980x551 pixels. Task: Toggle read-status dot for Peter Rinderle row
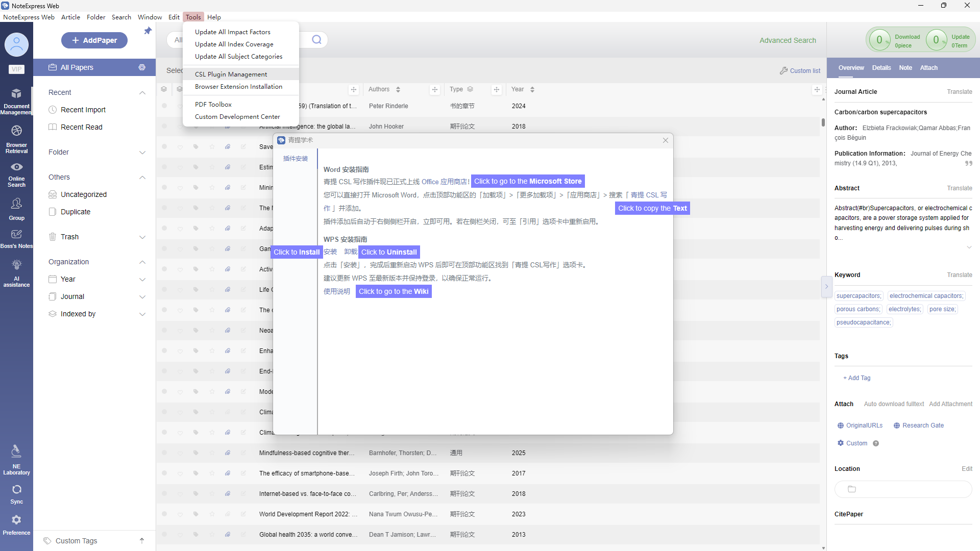pyautogui.click(x=164, y=106)
